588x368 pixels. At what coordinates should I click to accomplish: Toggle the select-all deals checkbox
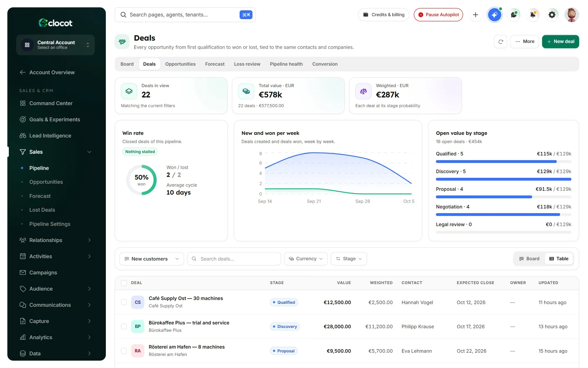coord(124,283)
